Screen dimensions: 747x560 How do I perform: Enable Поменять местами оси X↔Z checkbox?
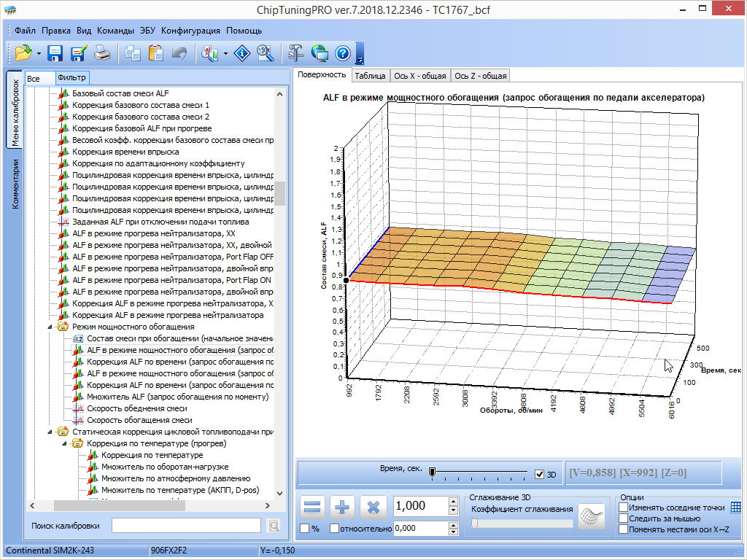click(623, 529)
